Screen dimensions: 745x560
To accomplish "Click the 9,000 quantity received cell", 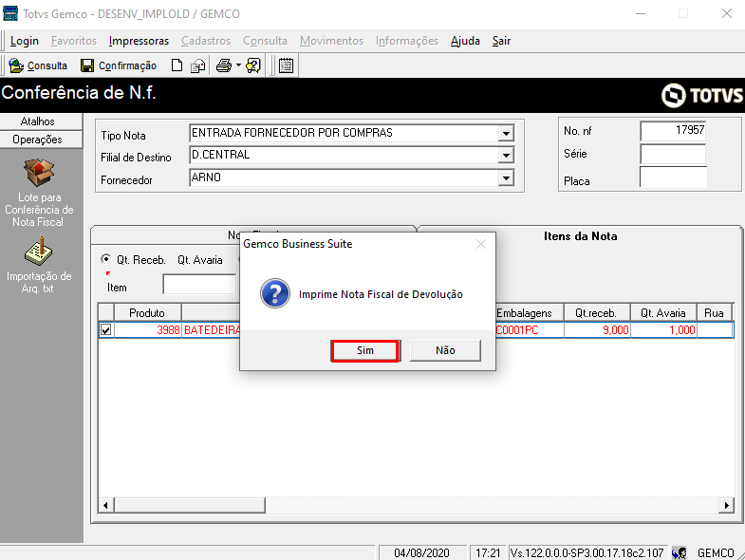I will coord(597,330).
